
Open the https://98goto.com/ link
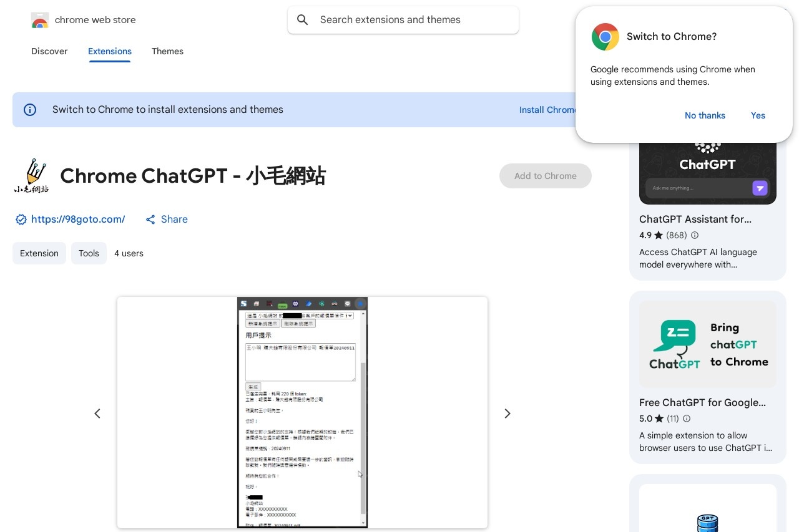tap(78, 220)
